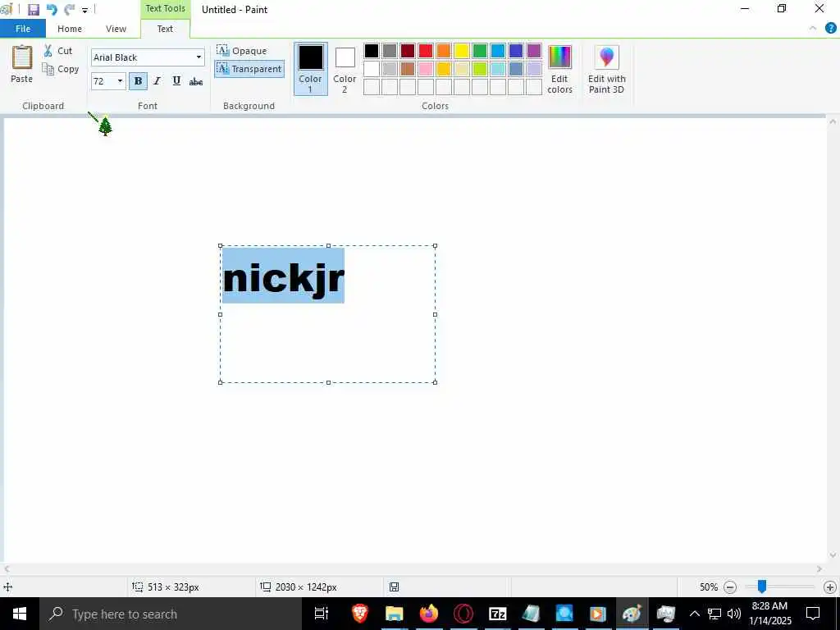The width and height of the screenshot is (840, 630).
Task: Pick the purple palette color
Action: tap(533, 51)
